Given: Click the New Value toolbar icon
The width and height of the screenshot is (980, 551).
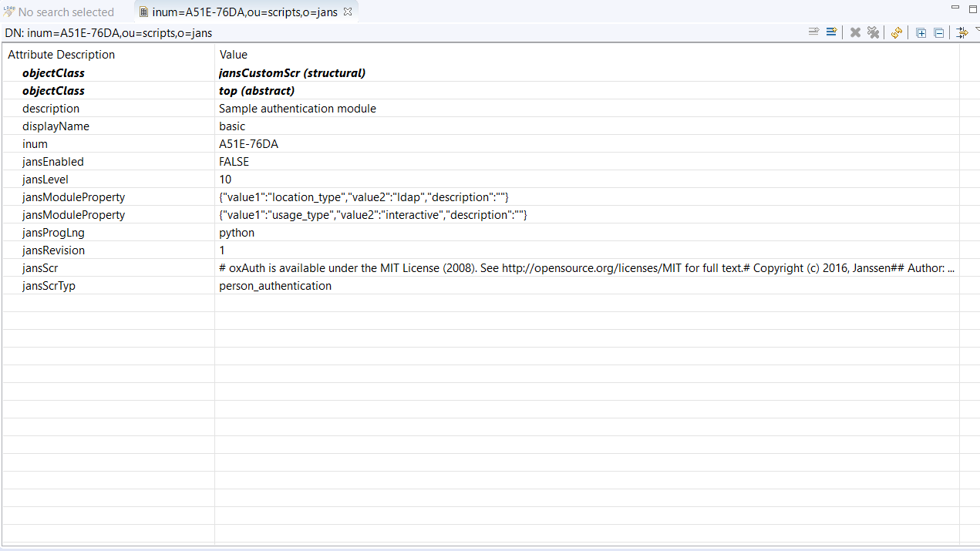Looking at the screenshot, I should point(813,32).
